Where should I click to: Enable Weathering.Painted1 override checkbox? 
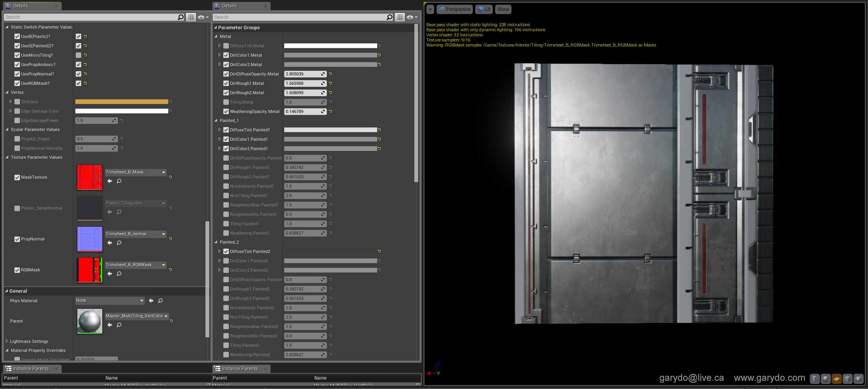(226, 233)
